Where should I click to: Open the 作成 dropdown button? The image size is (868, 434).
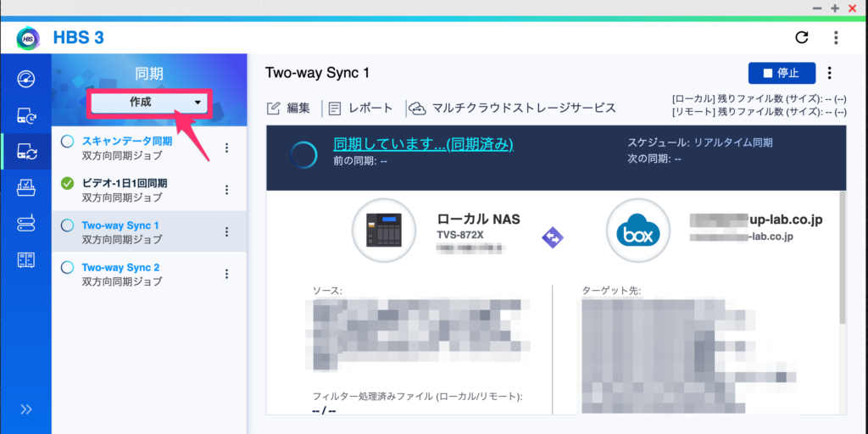coord(148,103)
